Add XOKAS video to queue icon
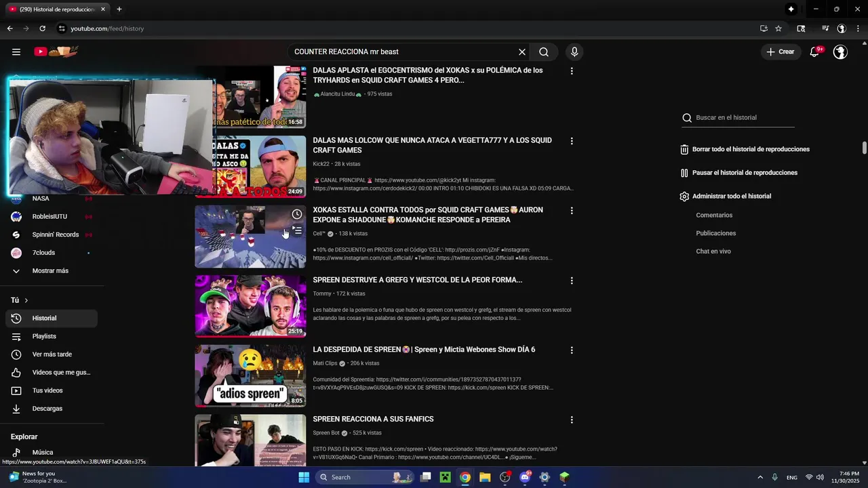 pos(297,230)
